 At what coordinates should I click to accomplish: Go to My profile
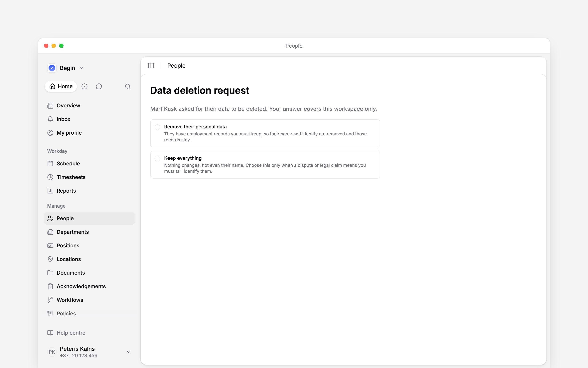point(89,133)
